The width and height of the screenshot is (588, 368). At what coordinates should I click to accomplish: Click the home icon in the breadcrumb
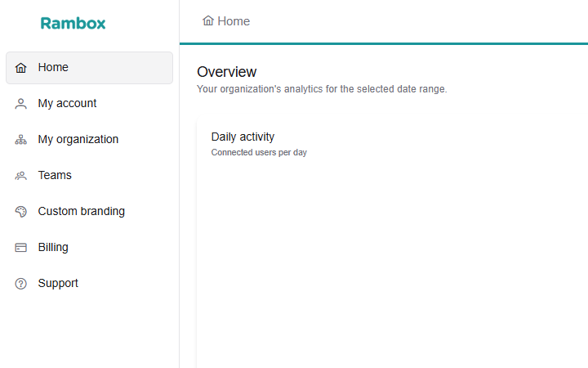pos(208,20)
